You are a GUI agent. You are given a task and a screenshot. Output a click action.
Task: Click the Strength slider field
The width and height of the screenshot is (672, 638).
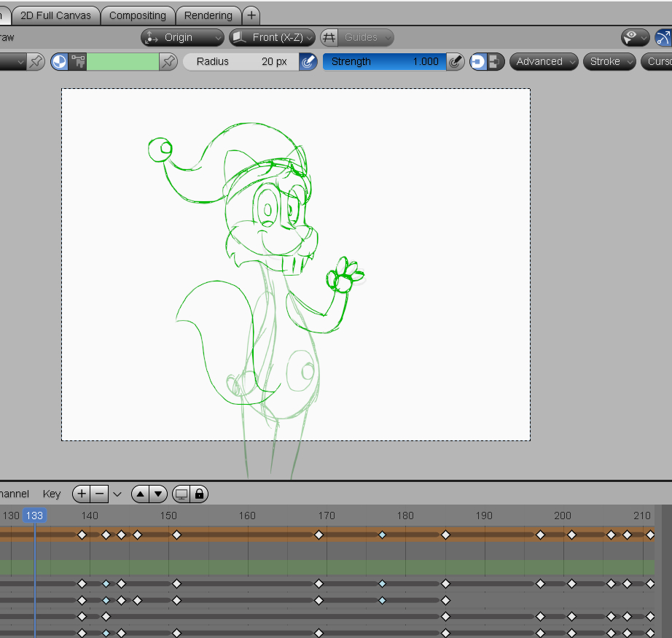point(384,62)
